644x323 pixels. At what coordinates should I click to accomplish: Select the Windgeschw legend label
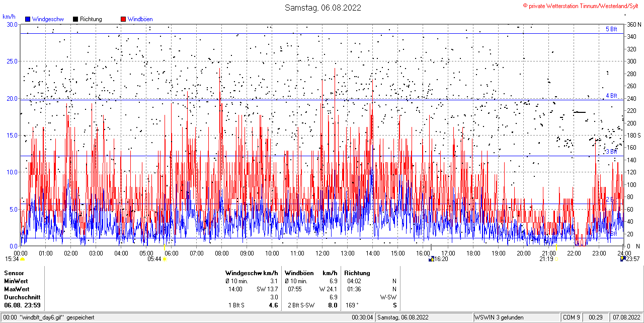[48, 19]
